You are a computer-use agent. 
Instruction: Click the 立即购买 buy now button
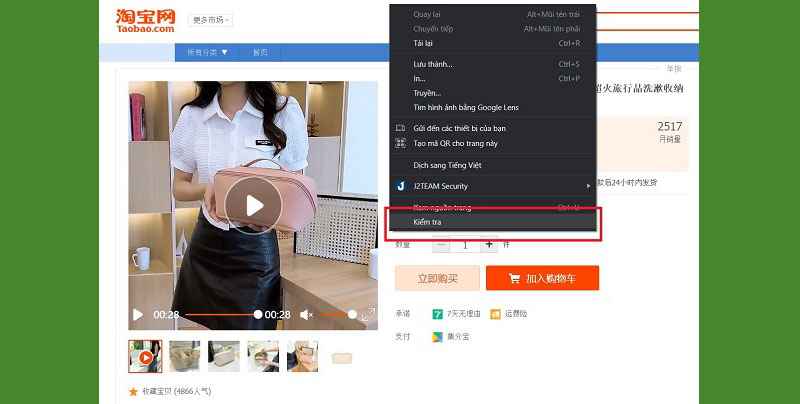pos(437,278)
